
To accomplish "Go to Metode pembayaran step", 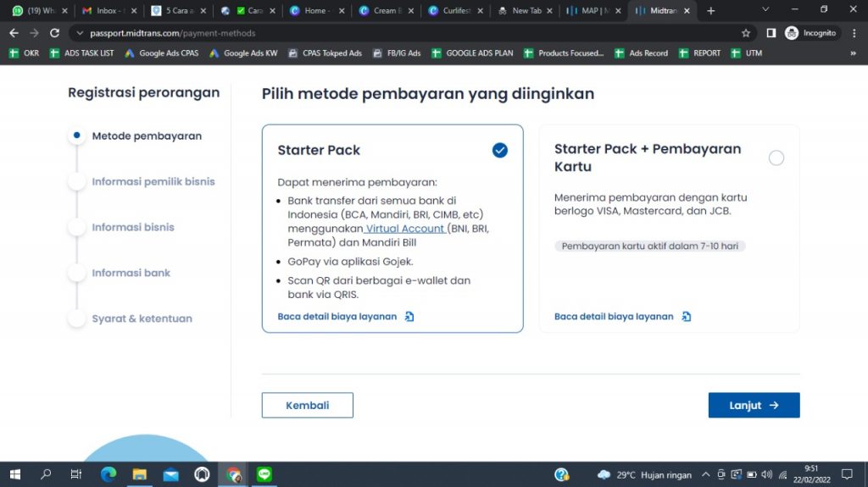I will coord(147,136).
